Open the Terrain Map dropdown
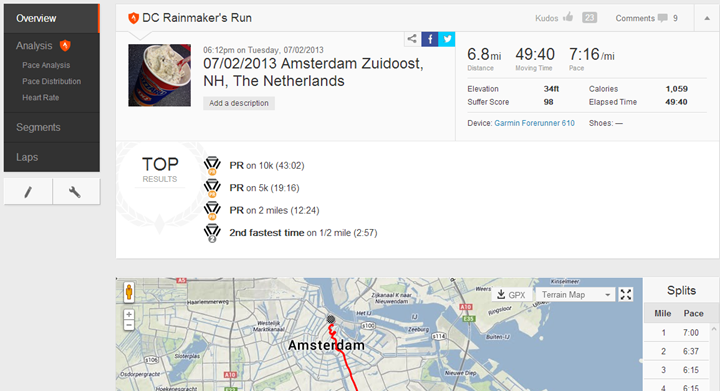720x391 pixels. tap(575, 295)
